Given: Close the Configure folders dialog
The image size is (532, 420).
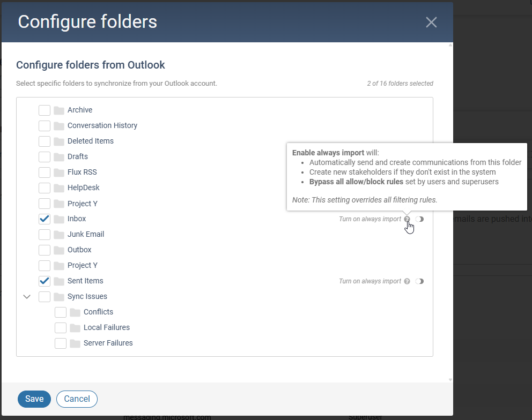Looking at the screenshot, I should (x=431, y=22).
